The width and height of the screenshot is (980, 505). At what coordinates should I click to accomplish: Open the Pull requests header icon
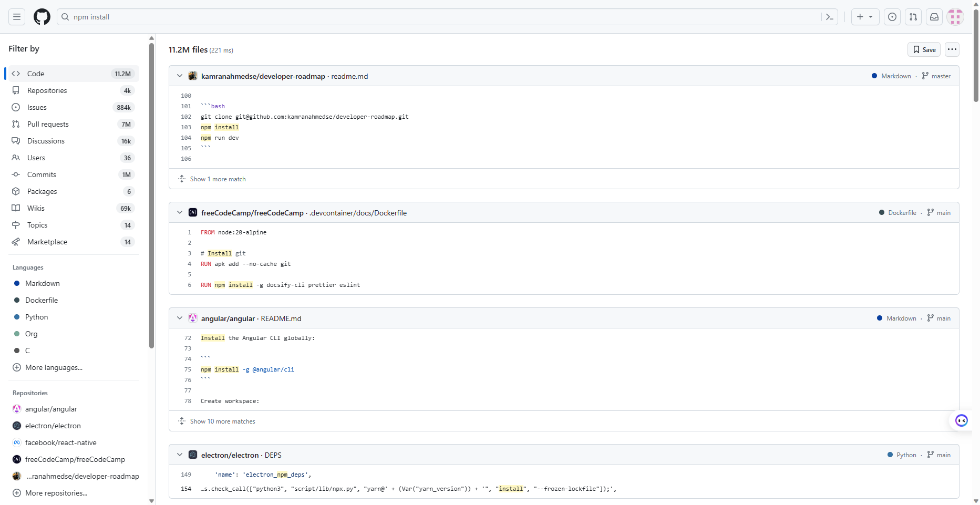(x=913, y=17)
